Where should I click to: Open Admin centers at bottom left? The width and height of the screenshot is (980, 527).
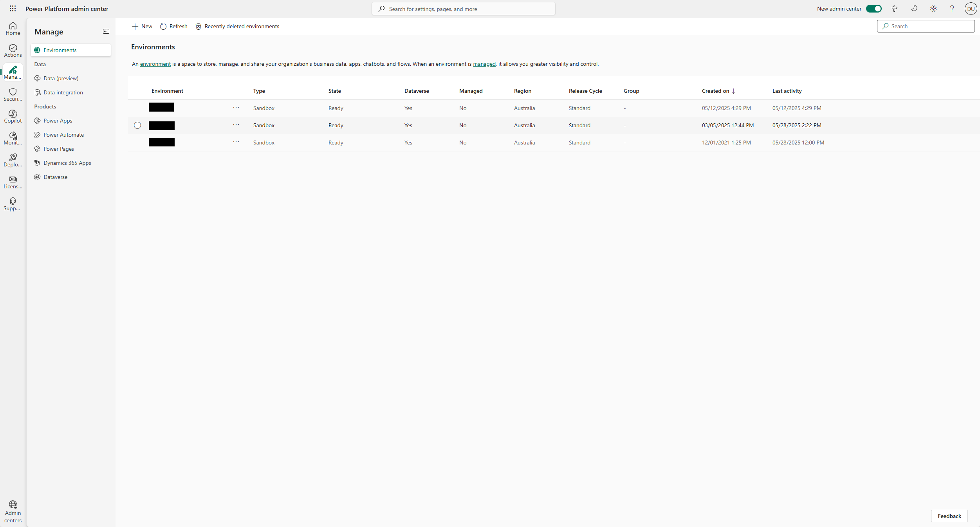pos(13,511)
